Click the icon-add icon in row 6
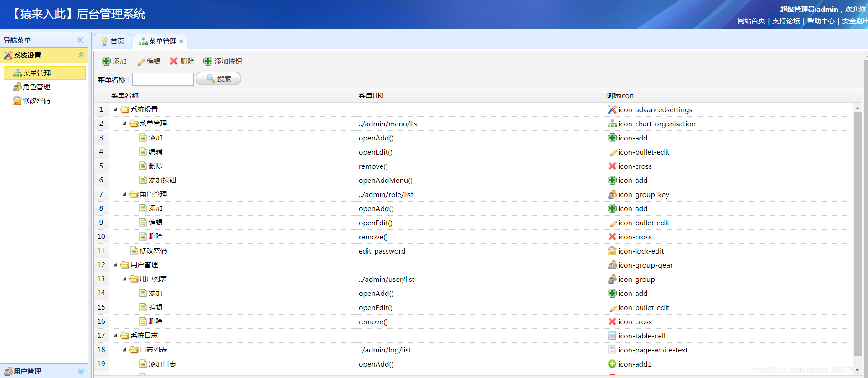This screenshot has height=378, width=868. point(612,180)
